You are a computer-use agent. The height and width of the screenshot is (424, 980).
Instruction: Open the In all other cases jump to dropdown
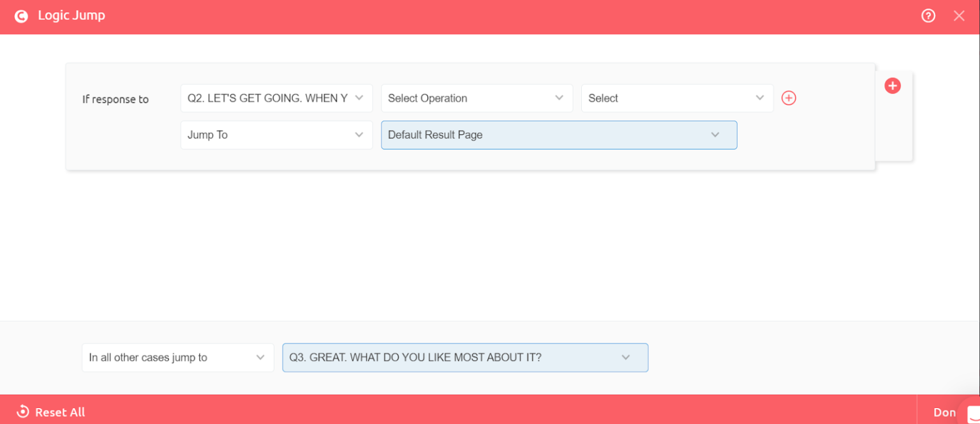[177, 358]
